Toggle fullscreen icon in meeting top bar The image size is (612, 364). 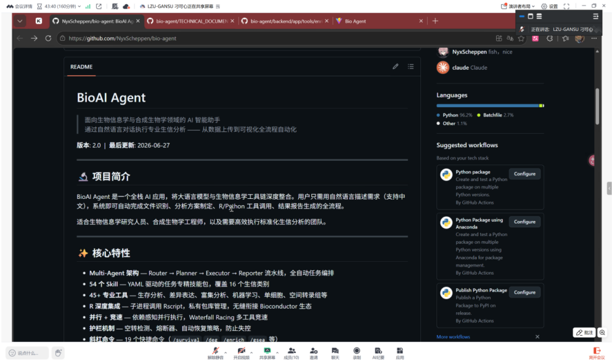click(x=566, y=6)
